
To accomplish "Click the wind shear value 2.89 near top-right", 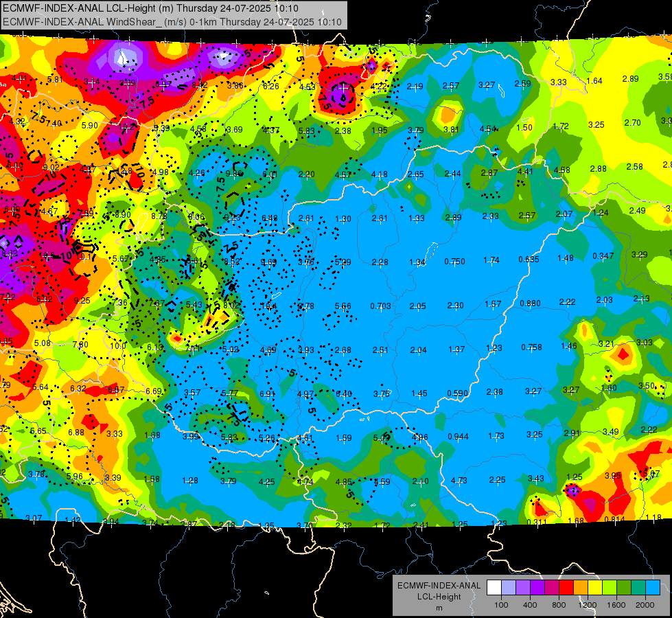I will point(630,79).
